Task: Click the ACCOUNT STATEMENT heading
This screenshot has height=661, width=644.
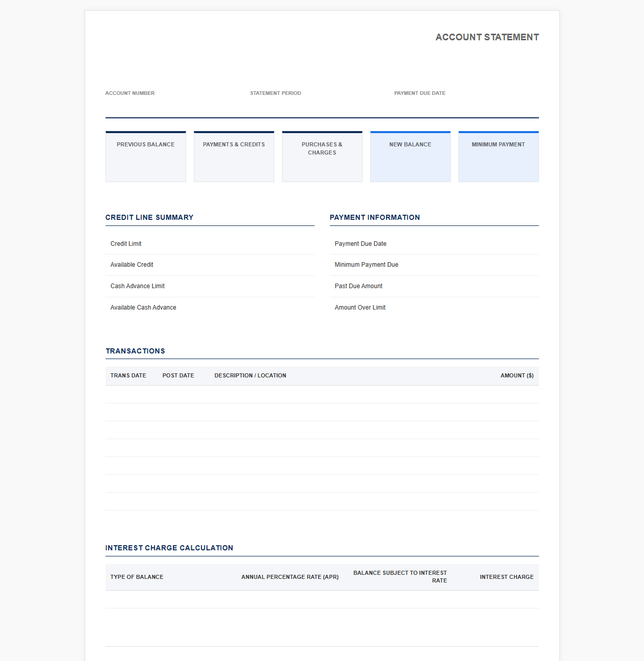Action: 487,37
